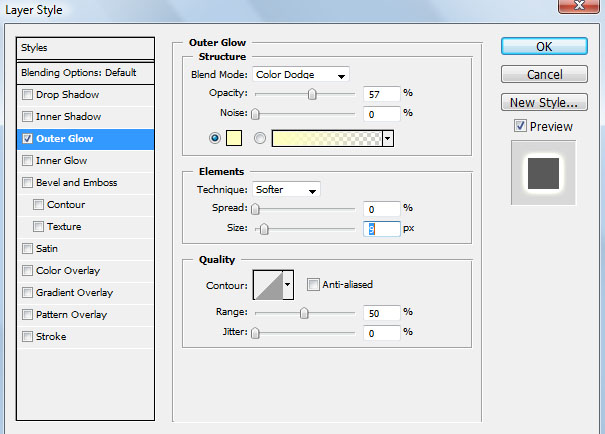Confirm with the OK button
The width and height of the screenshot is (605, 434).
coord(544,46)
